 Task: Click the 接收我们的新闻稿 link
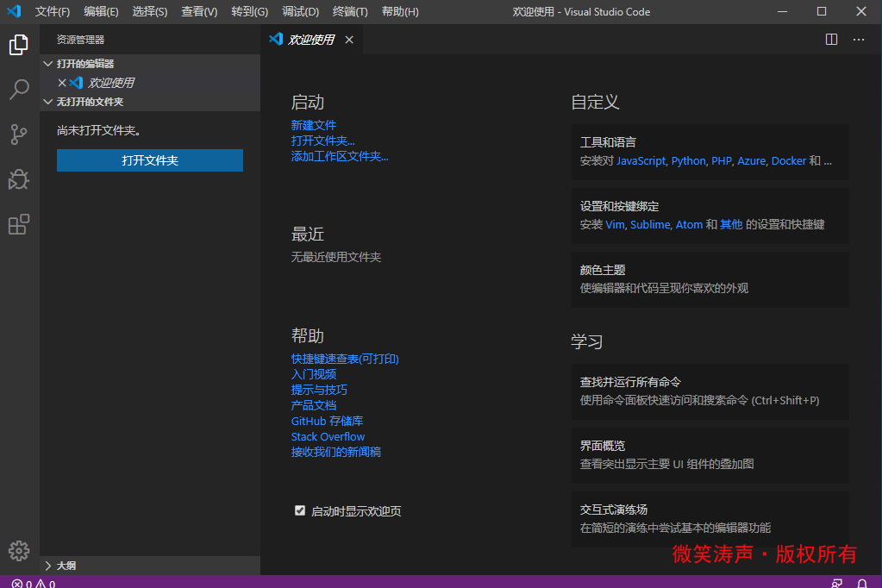pyautogui.click(x=335, y=452)
